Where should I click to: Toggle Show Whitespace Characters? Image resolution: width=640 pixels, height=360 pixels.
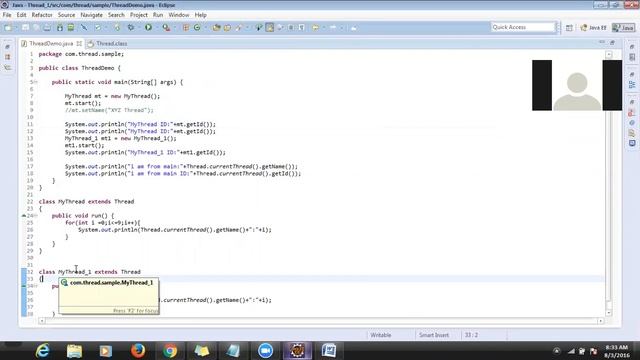coord(302,28)
